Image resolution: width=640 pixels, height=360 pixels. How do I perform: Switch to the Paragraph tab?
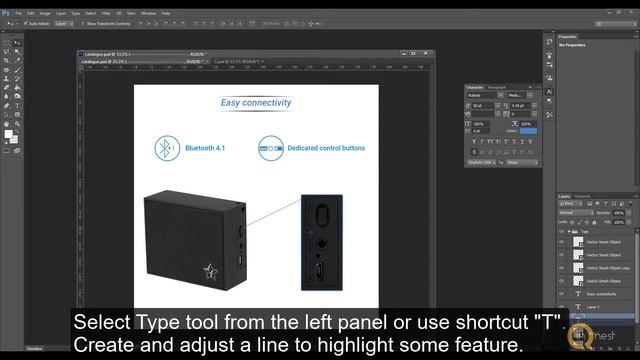click(497, 87)
